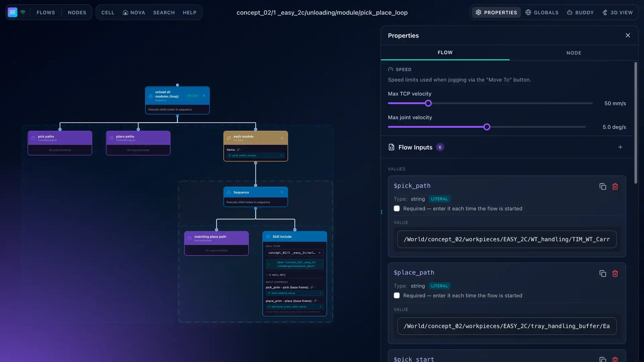This screenshot has width=644, height=362.
Task: Toggle Required checkbox for $pick_path
Action: pyautogui.click(x=397, y=208)
